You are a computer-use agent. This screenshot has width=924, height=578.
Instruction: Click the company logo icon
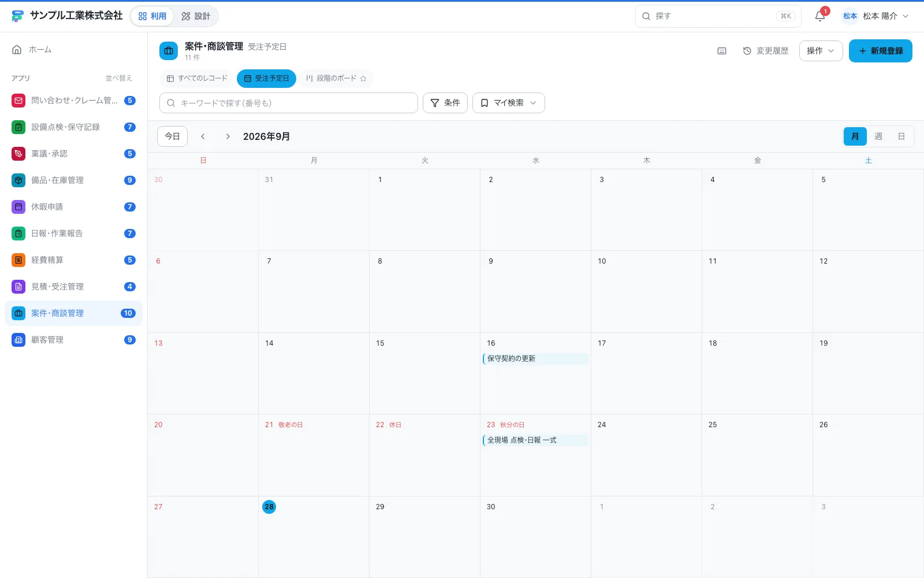coord(18,16)
